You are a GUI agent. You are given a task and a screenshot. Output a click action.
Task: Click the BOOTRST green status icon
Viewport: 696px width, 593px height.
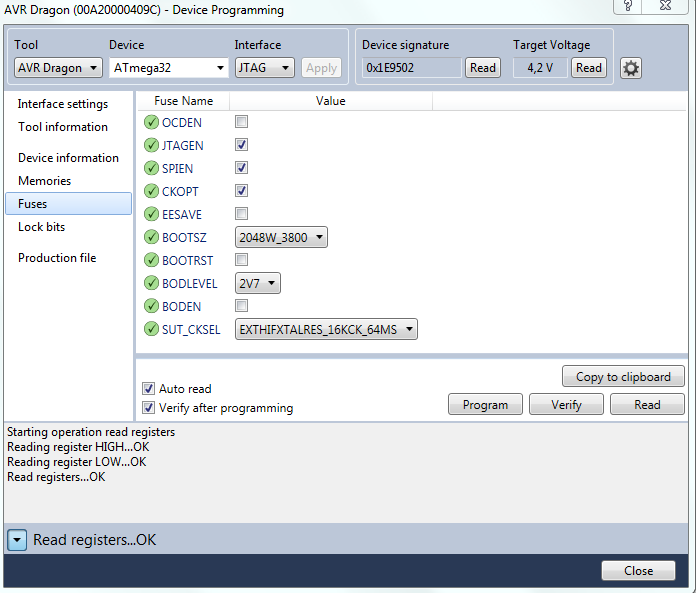tap(151, 260)
